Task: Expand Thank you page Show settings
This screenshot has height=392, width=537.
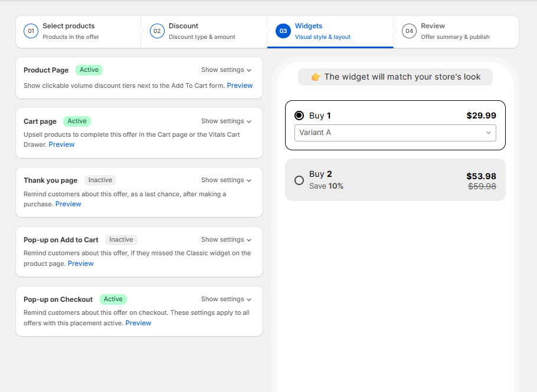Action: click(227, 180)
